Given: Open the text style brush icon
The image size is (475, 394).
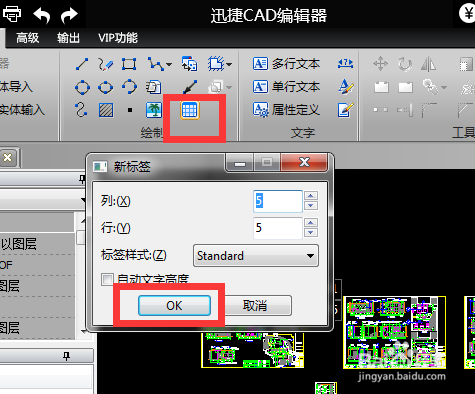Looking at the screenshot, I should click(346, 86).
